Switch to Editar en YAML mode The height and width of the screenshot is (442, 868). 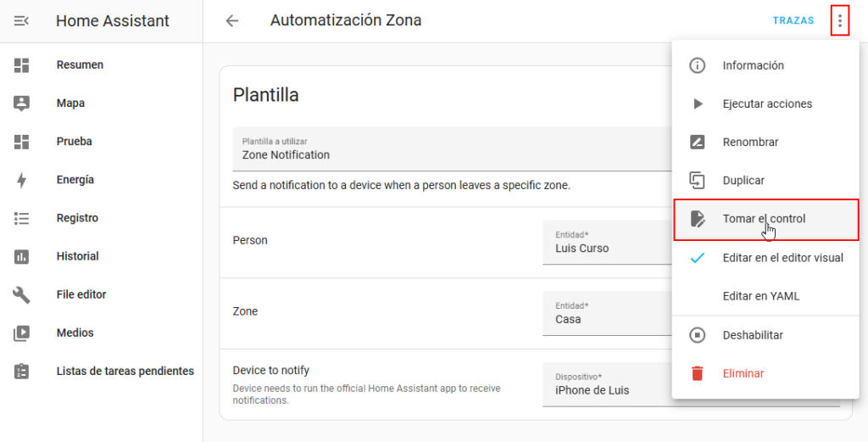click(760, 296)
